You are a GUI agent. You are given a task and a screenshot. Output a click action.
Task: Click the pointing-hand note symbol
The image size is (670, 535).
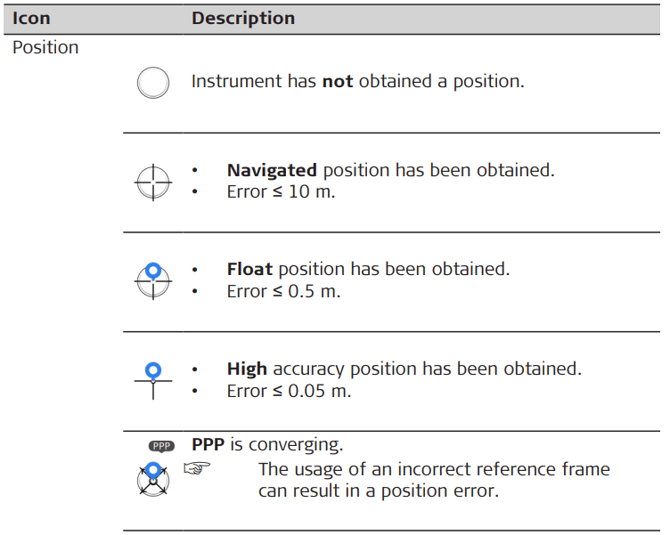click(198, 468)
